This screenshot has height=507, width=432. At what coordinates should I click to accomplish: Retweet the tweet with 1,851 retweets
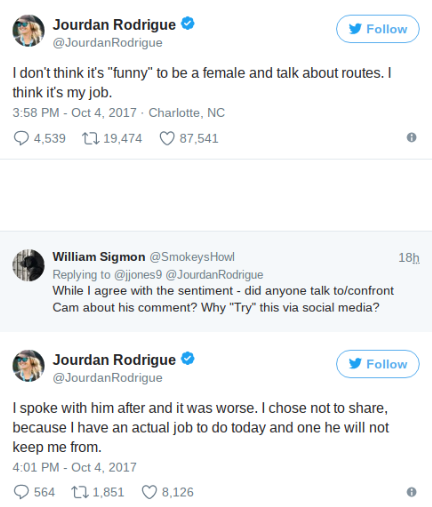point(80,492)
